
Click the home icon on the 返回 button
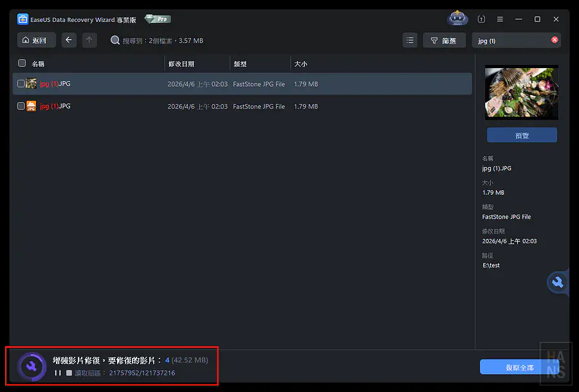(x=26, y=40)
